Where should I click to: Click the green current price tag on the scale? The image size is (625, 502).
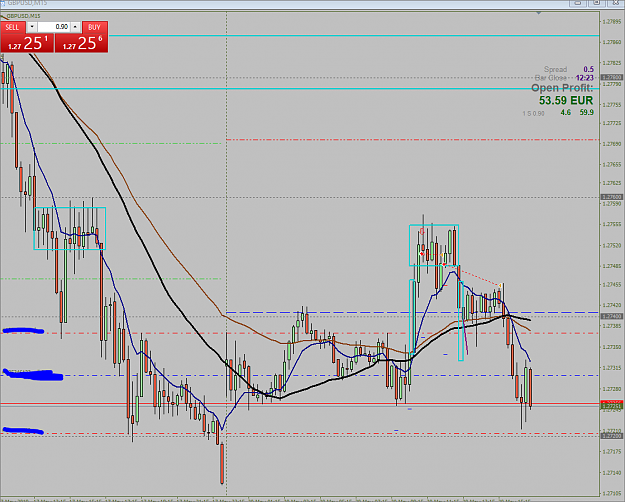coord(611,407)
